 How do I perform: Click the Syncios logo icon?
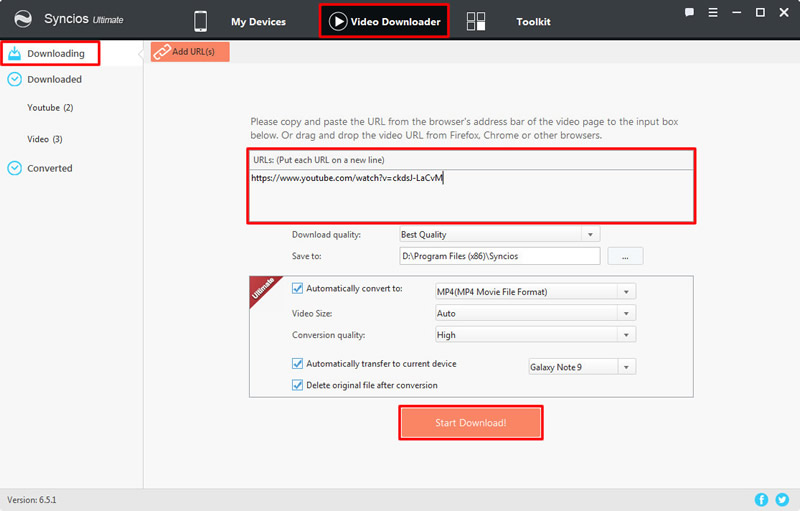[23, 19]
